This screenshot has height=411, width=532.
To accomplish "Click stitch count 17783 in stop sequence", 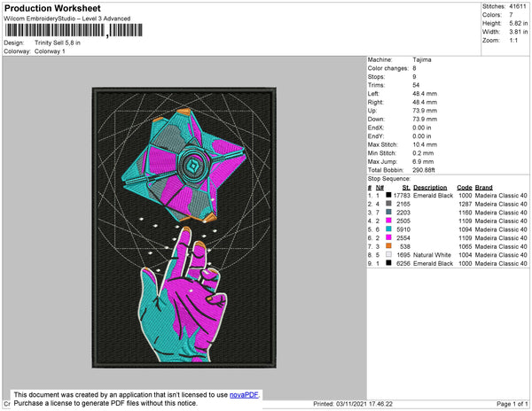I will tap(402, 196).
